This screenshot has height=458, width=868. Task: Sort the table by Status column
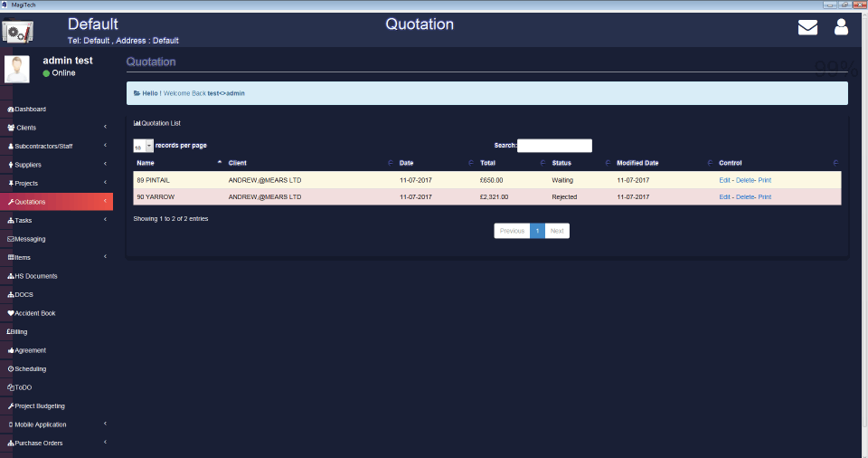579,163
